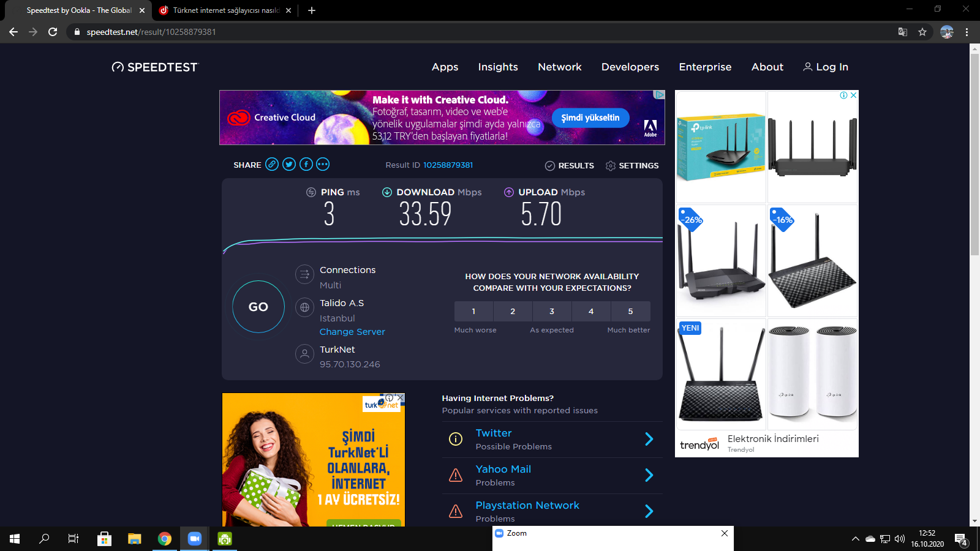The width and height of the screenshot is (980, 551).
Task: Rate network availability as 1 Much worse
Action: pos(473,311)
